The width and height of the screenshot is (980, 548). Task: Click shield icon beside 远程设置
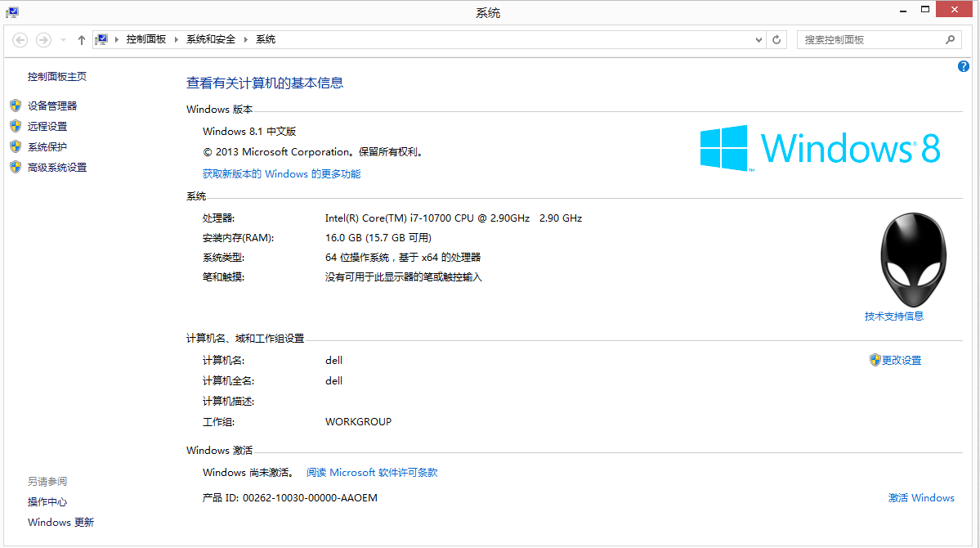click(x=16, y=126)
